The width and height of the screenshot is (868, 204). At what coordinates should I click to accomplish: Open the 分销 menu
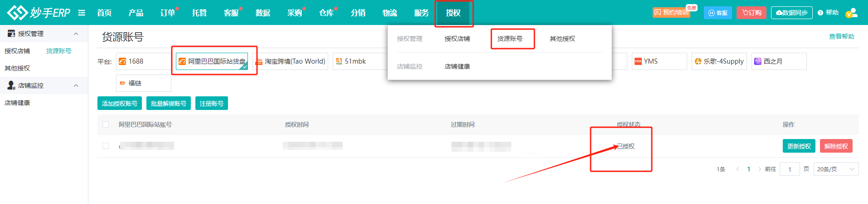click(358, 13)
